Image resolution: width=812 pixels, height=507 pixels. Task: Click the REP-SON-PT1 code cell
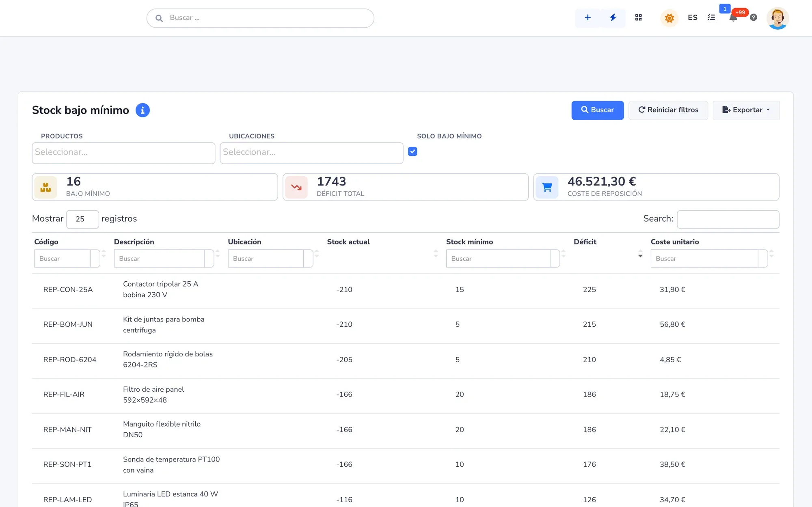tap(67, 464)
